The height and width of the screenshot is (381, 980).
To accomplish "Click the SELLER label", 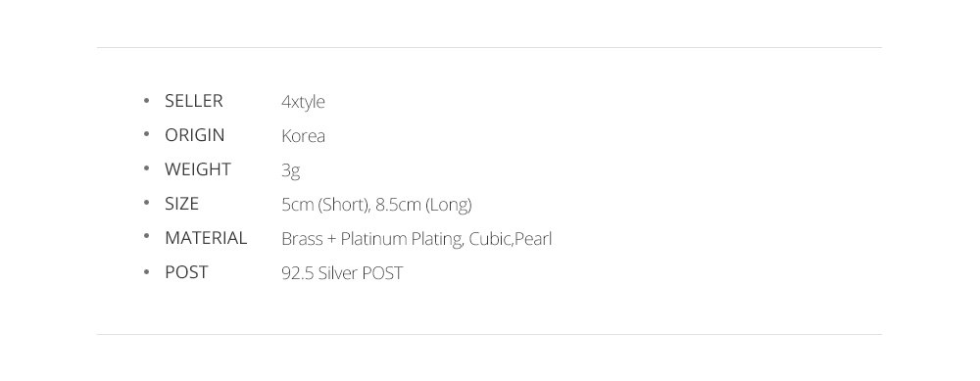I will [x=194, y=101].
